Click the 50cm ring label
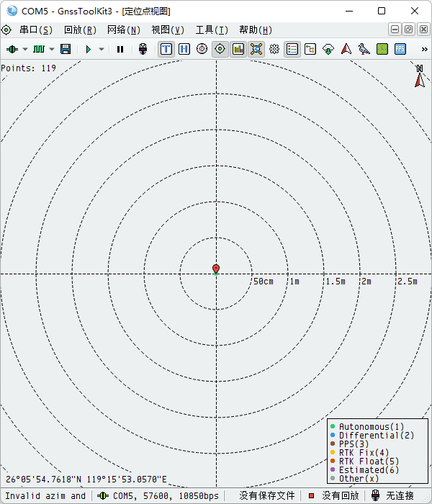This screenshot has width=432, height=504. (x=264, y=282)
